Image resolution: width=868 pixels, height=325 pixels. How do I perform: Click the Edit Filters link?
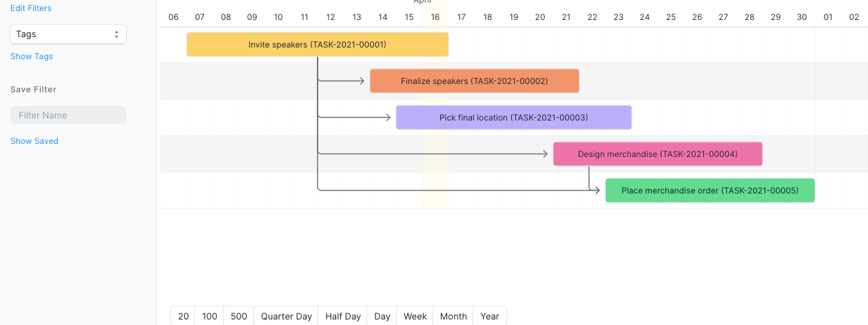coord(31,8)
